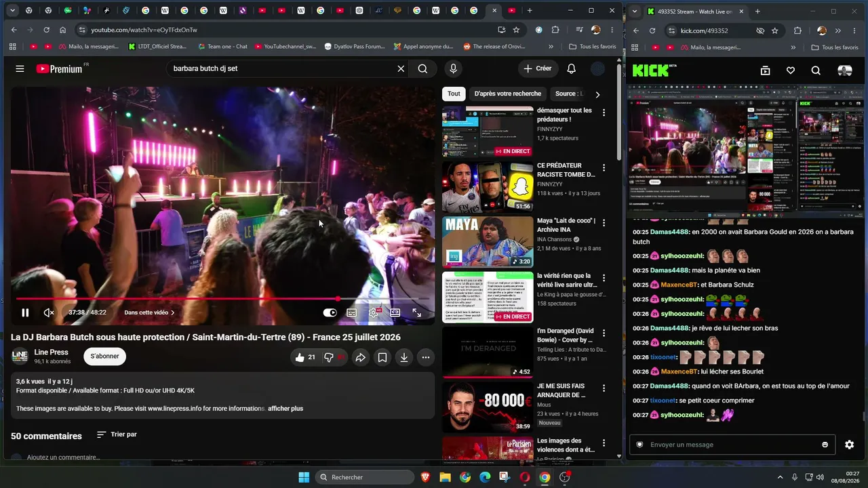Open the tab search dropdown in YouTube window
Image resolution: width=868 pixels, height=488 pixels.
coord(12,11)
